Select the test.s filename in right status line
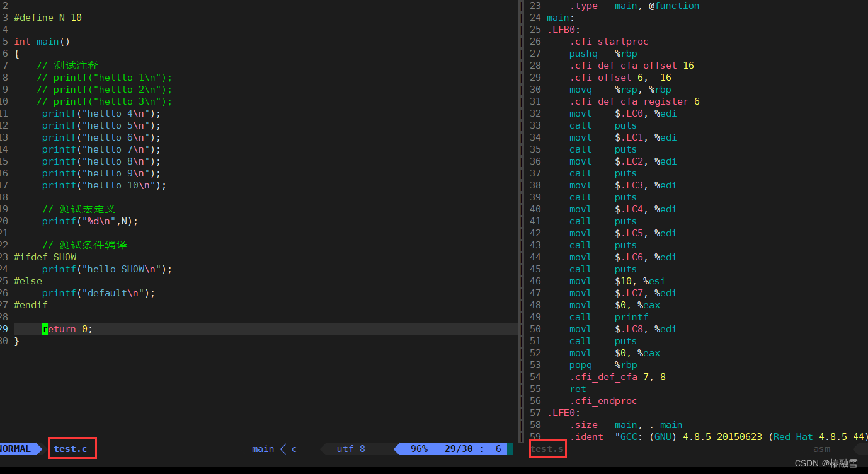The height and width of the screenshot is (474, 868). click(x=547, y=449)
